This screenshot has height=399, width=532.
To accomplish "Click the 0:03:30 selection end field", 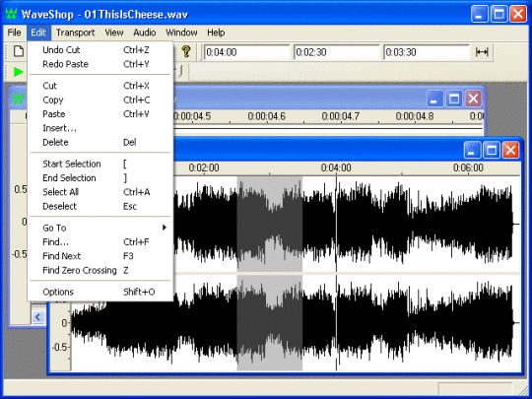I will pos(427,52).
